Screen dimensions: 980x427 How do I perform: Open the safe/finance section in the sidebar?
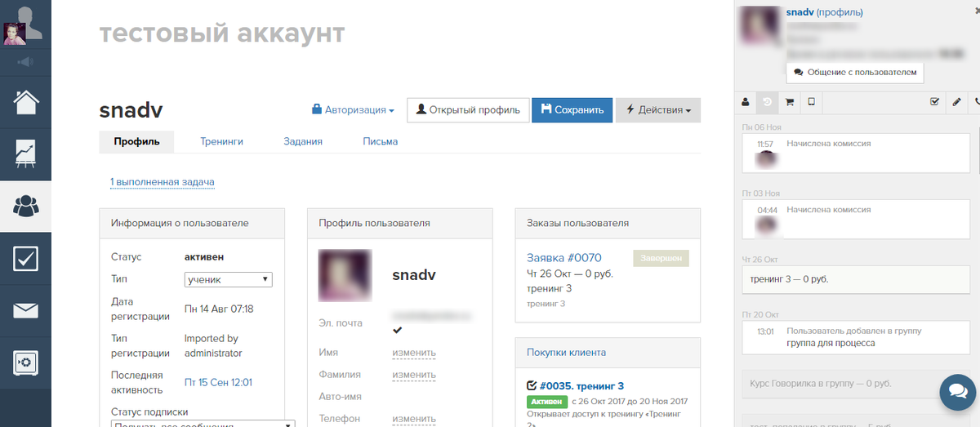[25, 363]
